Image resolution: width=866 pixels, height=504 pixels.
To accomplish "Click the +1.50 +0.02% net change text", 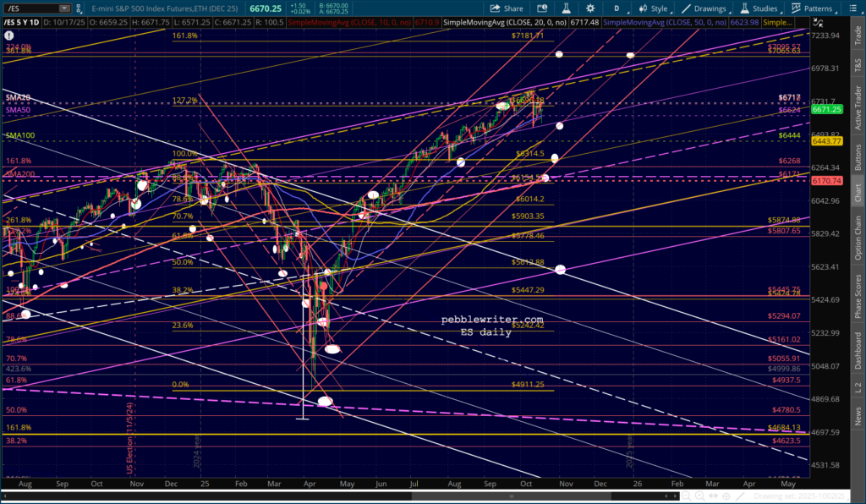I will (300, 8).
